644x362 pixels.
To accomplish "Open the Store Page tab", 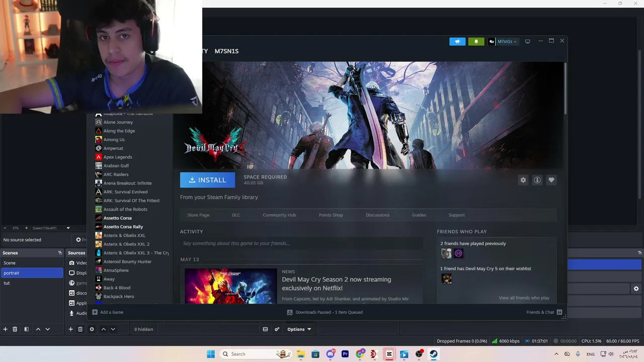I will tap(198, 215).
